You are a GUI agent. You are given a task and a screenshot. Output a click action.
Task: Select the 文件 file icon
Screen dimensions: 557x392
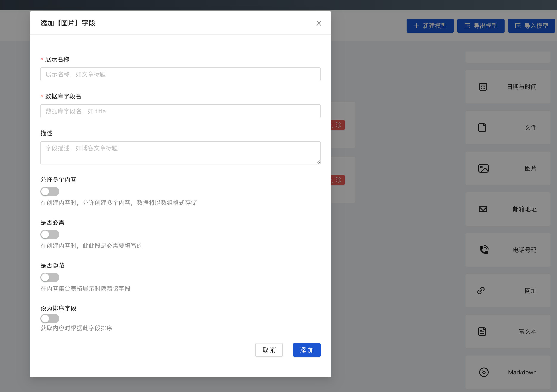(482, 128)
